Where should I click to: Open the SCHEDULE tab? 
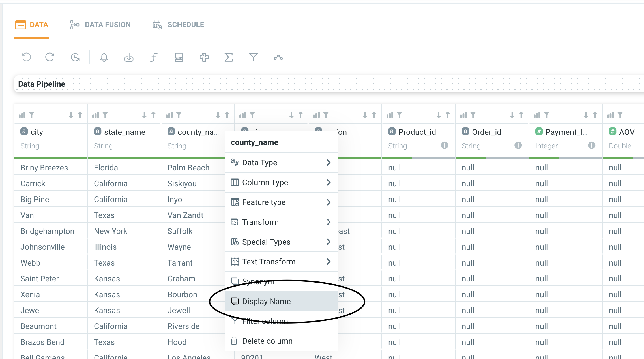pyautogui.click(x=178, y=25)
